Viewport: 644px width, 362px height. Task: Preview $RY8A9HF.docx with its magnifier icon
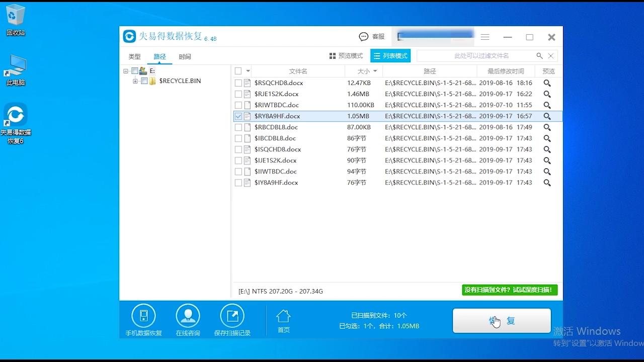547,116
